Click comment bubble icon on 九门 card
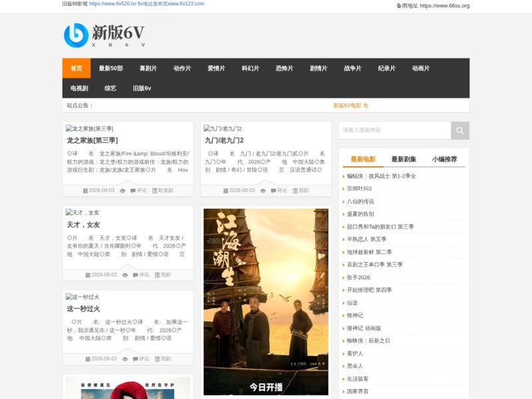The height and width of the screenshot is (399, 532). [273, 191]
